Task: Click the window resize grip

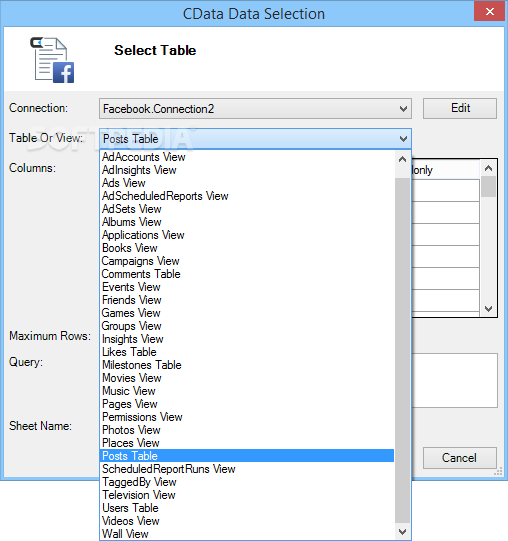Action: pos(498,472)
